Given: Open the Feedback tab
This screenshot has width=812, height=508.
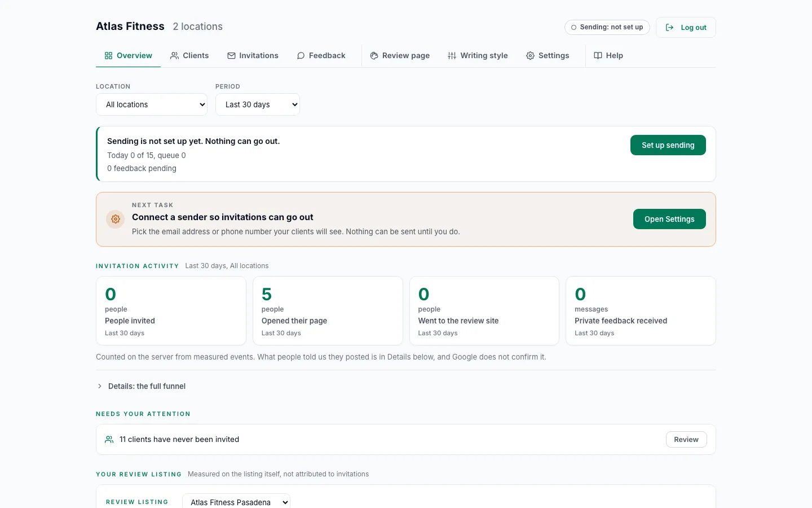Looking at the screenshot, I should coord(321,56).
